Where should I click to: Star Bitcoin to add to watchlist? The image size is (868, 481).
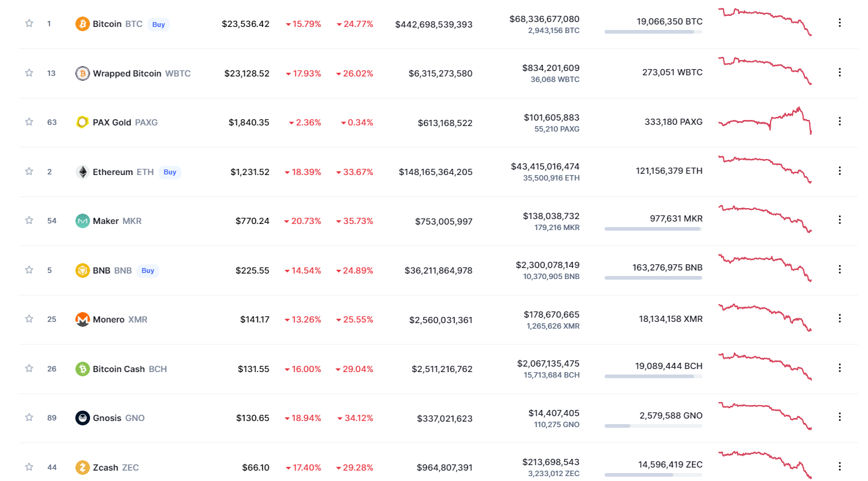coord(29,23)
